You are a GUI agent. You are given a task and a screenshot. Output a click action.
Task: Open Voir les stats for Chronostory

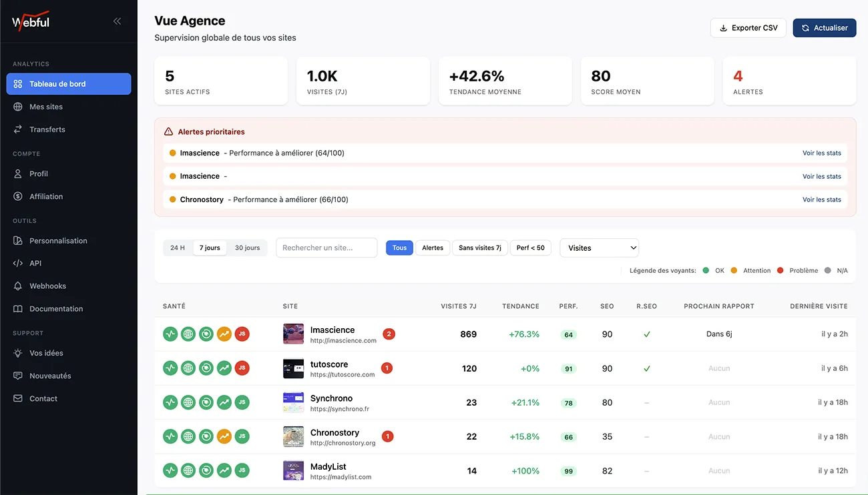(x=822, y=199)
